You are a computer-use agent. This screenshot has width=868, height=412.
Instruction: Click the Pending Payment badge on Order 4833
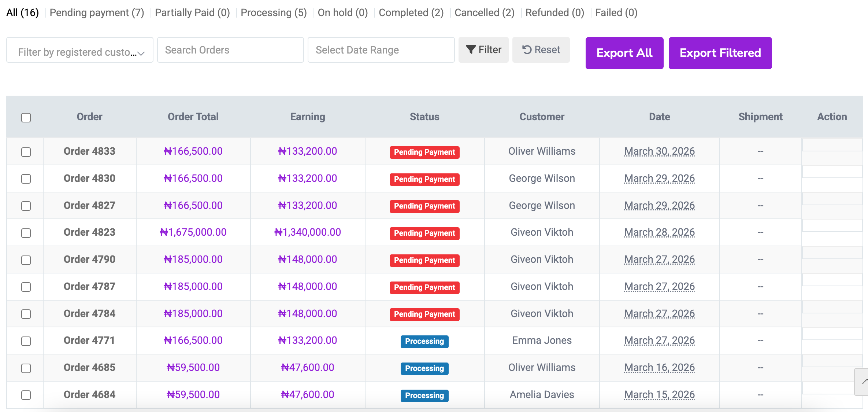click(424, 152)
